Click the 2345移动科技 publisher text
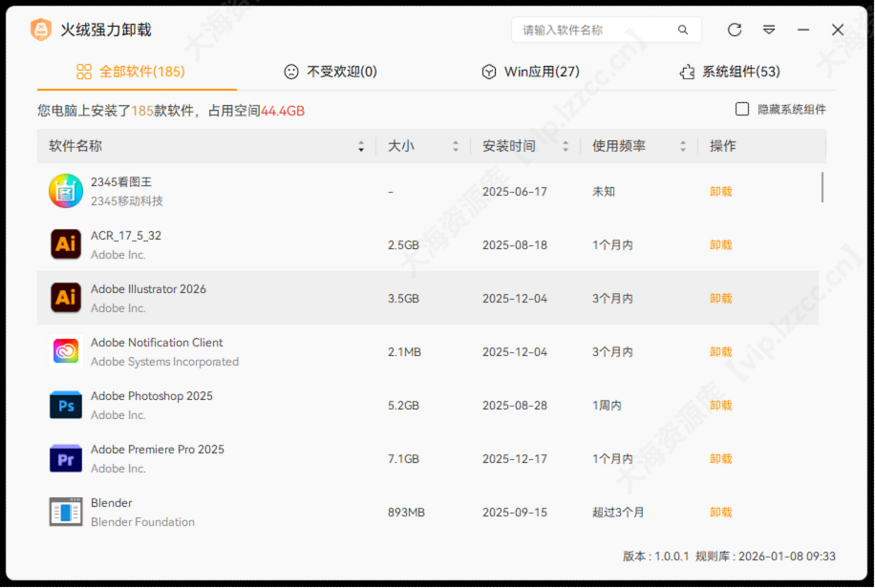The image size is (875, 588). [127, 200]
